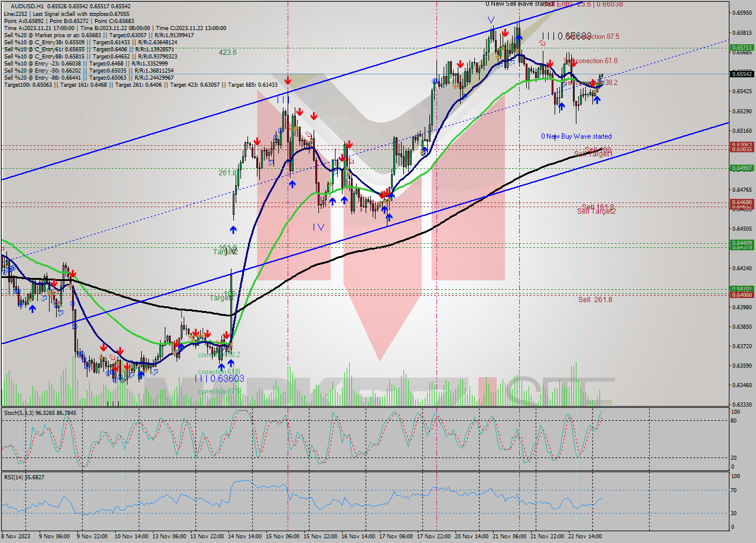
Task: Click the 0.63720 price axis value
Action: [x=742, y=346]
